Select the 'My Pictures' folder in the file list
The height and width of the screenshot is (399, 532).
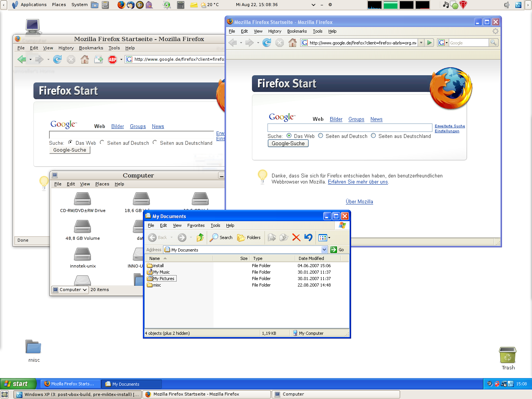(x=163, y=279)
